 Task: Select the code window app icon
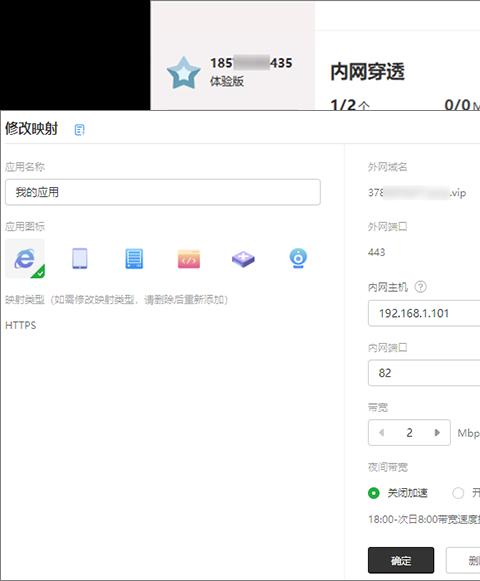click(189, 259)
